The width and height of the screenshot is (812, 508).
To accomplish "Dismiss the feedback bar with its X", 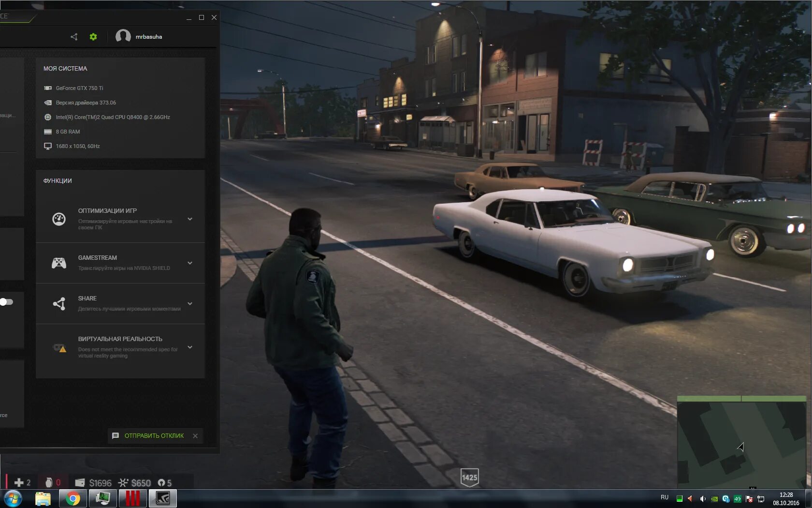I will coord(195,436).
